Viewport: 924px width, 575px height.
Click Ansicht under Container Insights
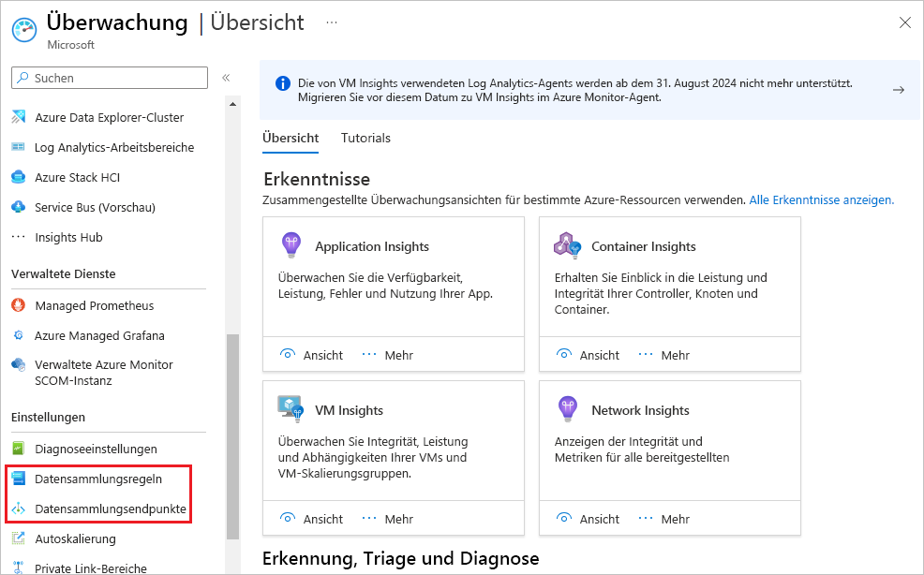[x=589, y=355]
